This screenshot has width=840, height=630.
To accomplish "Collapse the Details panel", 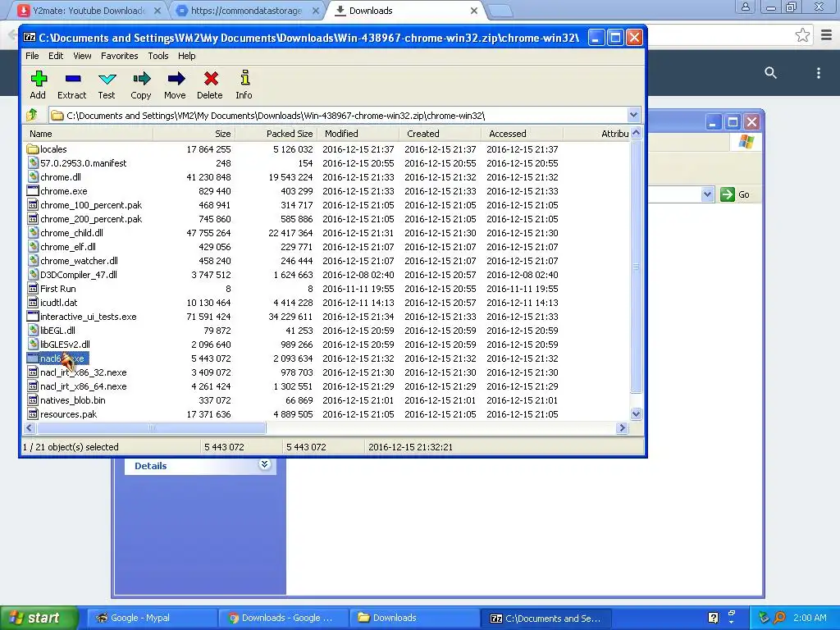I will tap(264, 464).
